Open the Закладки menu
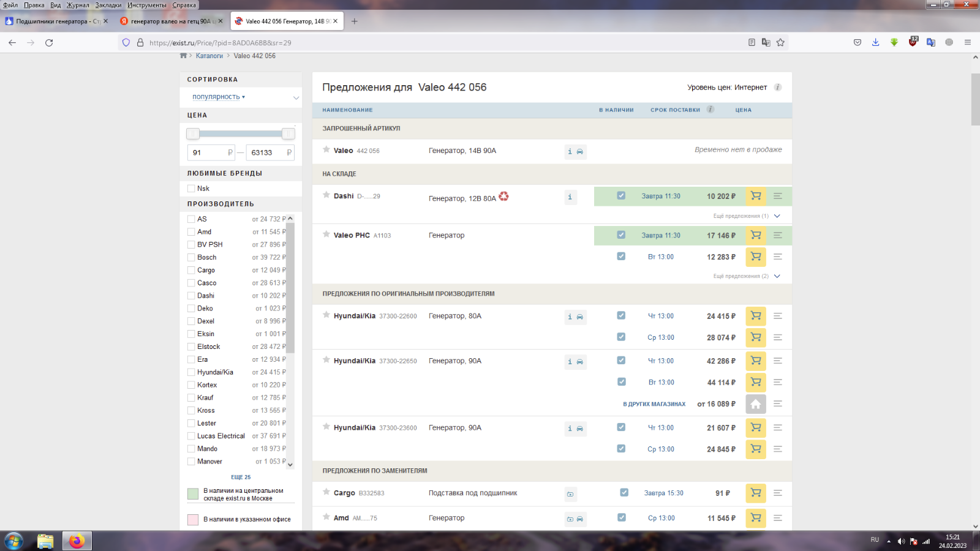980x551 pixels. coord(108,5)
